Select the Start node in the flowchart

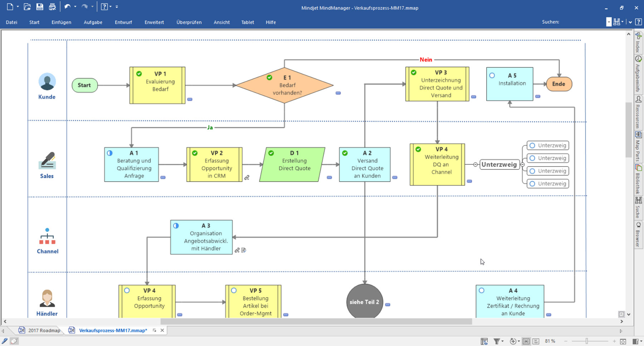pos(84,85)
